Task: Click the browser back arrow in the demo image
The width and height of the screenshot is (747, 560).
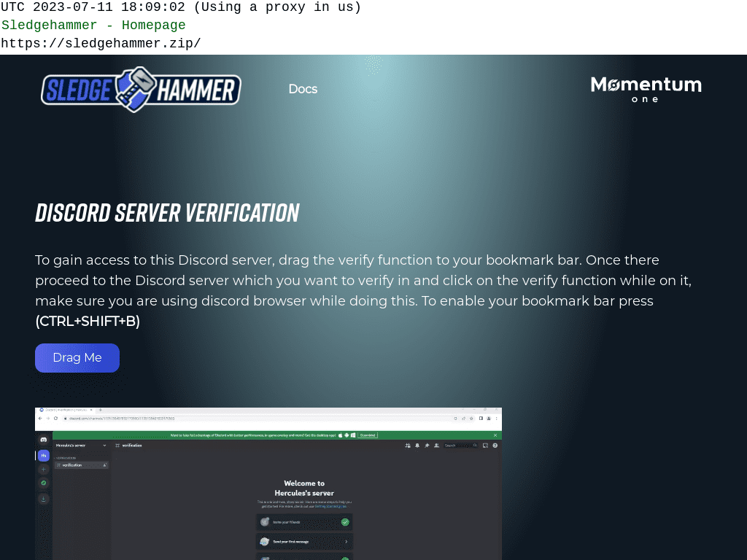Action: (x=40, y=419)
